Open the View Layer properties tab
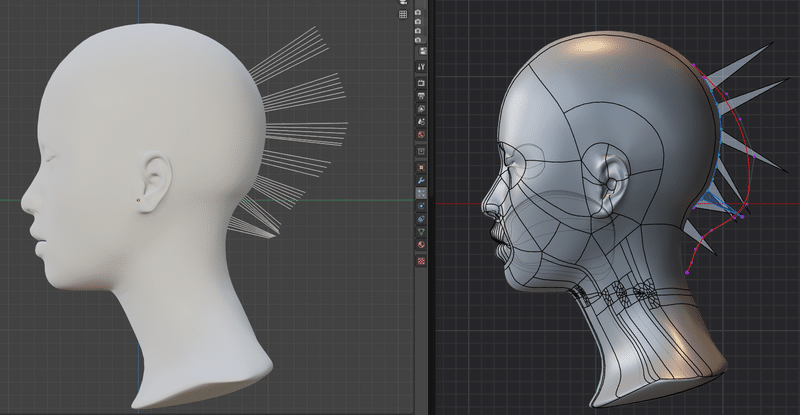 [x=421, y=109]
